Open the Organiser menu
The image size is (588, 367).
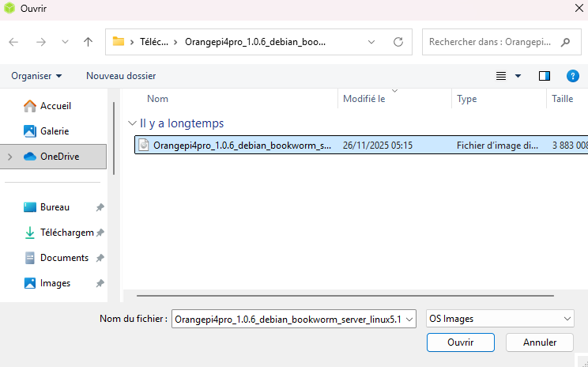tap(36, 76)
